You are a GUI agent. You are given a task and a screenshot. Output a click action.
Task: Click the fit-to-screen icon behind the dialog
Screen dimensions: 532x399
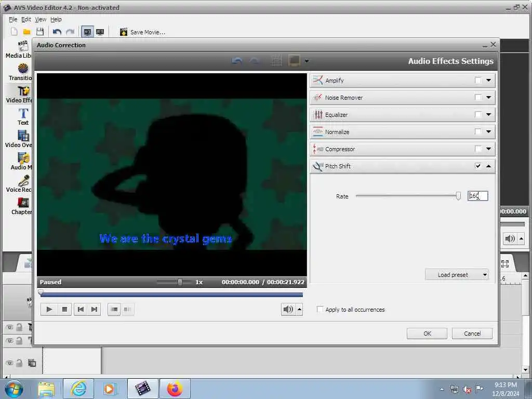click(x=505, y=263)
